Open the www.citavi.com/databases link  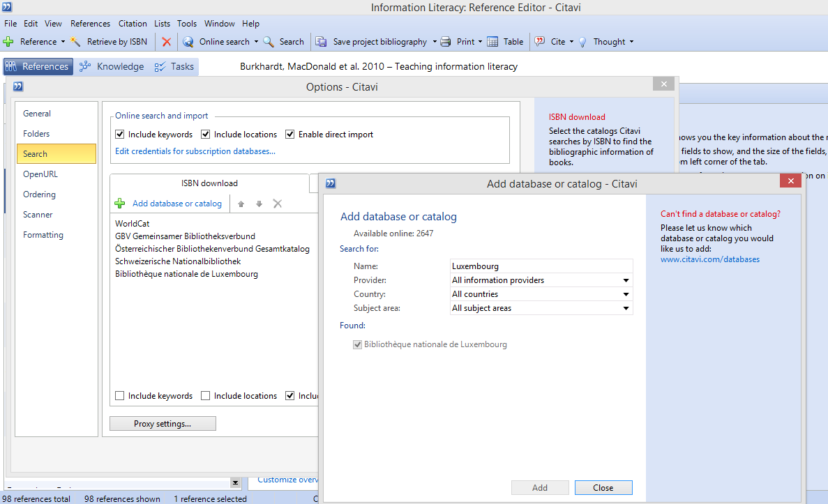(x=710, y=259)
